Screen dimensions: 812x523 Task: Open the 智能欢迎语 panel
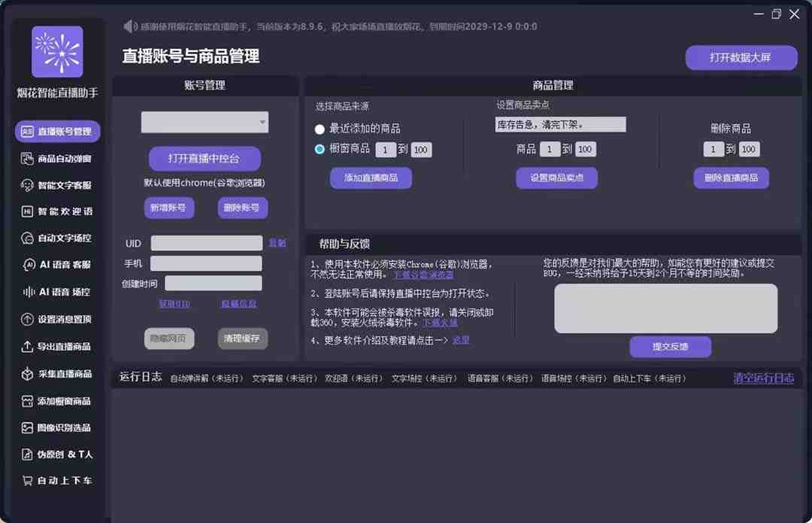pos(56,211)
